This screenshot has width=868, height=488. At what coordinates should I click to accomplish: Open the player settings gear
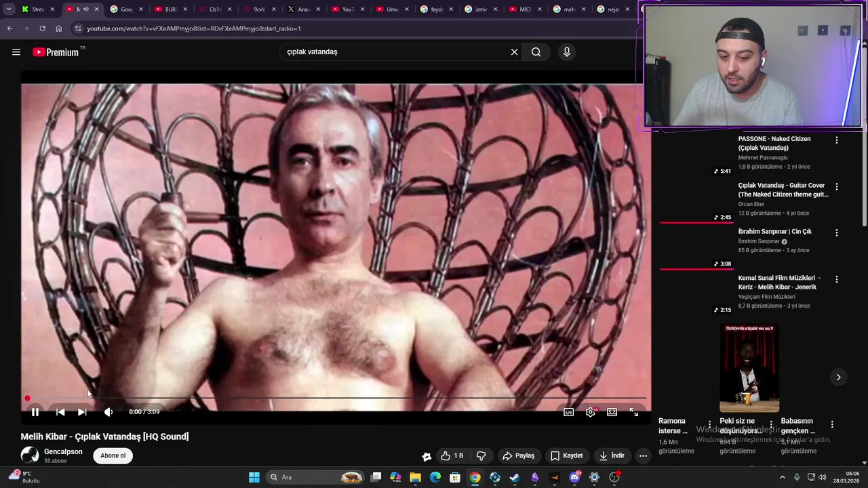click(x=591, y=411)
